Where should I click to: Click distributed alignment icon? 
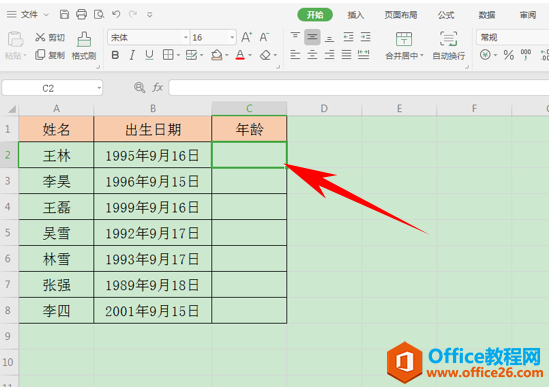point(363,55)
